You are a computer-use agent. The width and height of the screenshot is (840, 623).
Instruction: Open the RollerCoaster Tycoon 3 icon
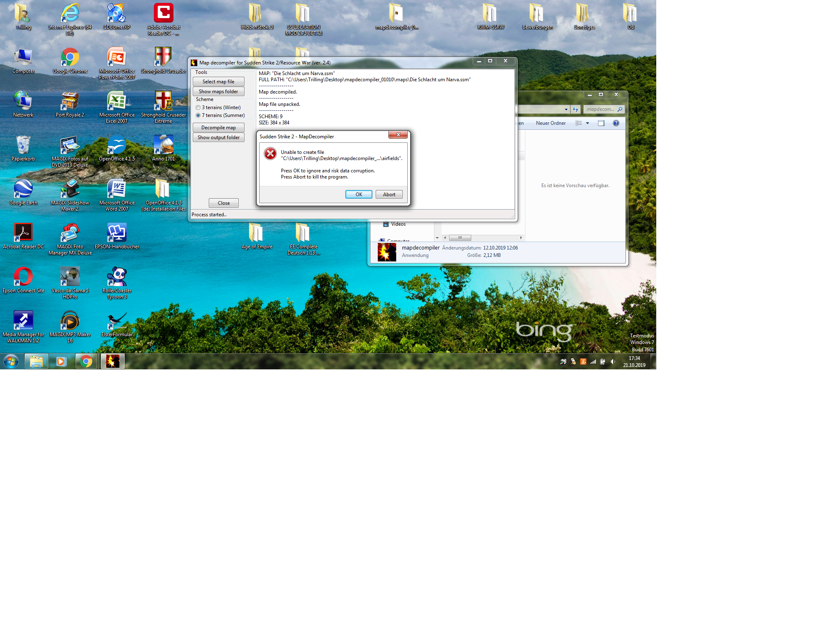click(x=116, y=282)
